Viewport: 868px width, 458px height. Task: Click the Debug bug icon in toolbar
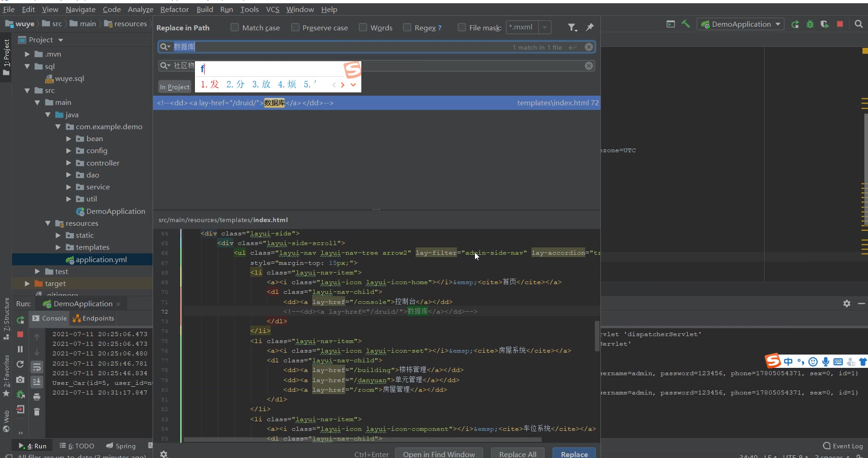click(x=810, y=24)
